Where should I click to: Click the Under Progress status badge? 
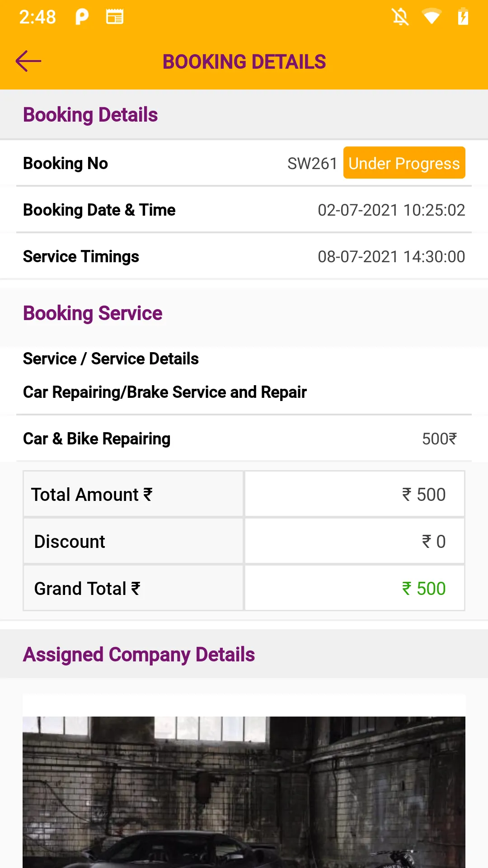[x=404, y=163]
